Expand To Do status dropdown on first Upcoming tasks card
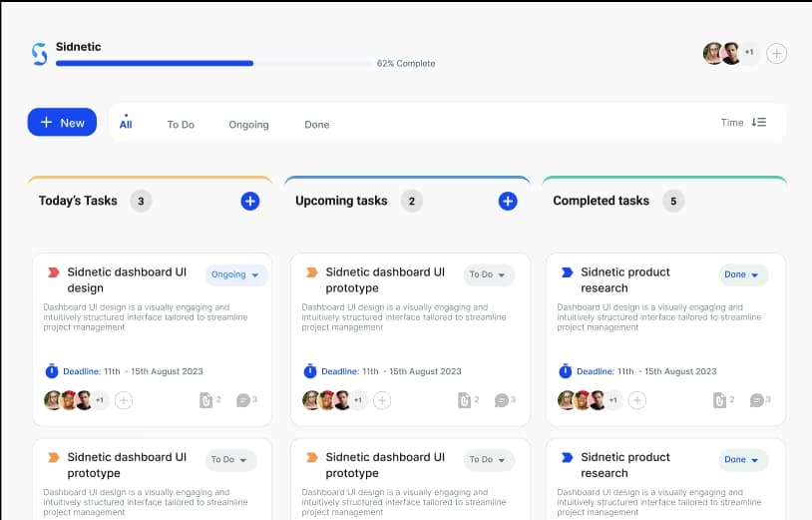This screenshot has height=520, width=812. pyautogui.click(x=488, y=274)
